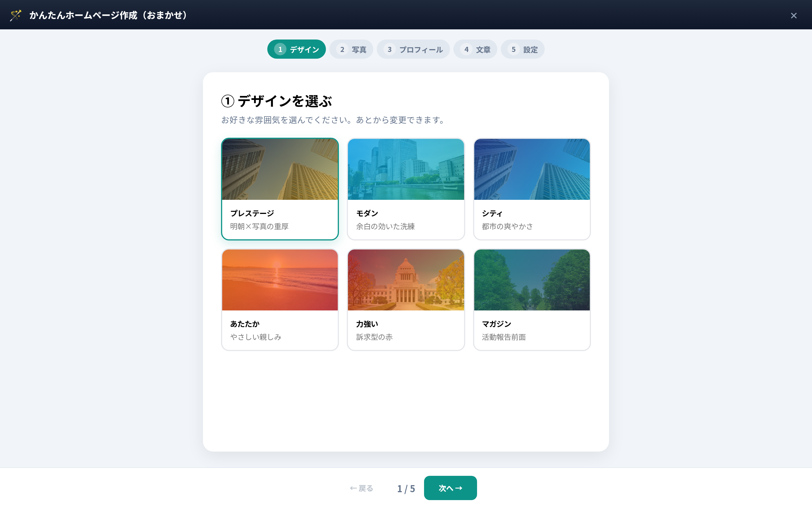The width and height of the screenshot is (812, 508).
Task: Click the 余白の効いた洗練 description
Action: point(385,226)
